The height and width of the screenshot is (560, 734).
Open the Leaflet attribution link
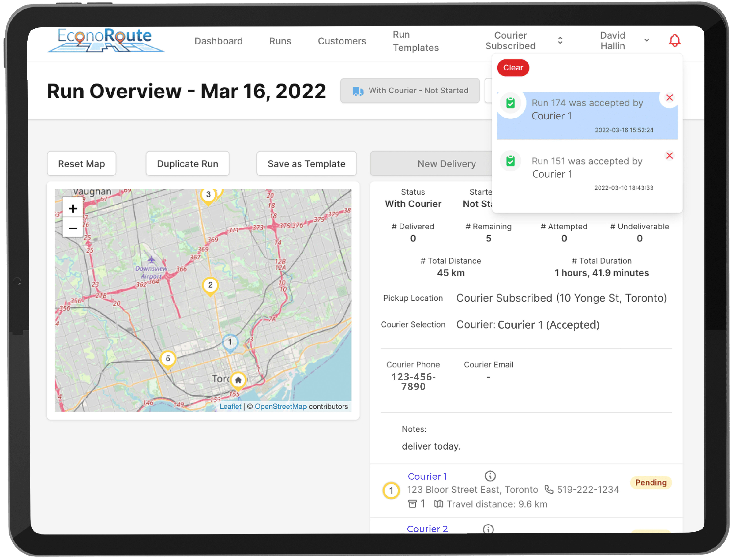pyautogui.click(x=230, y=406)
